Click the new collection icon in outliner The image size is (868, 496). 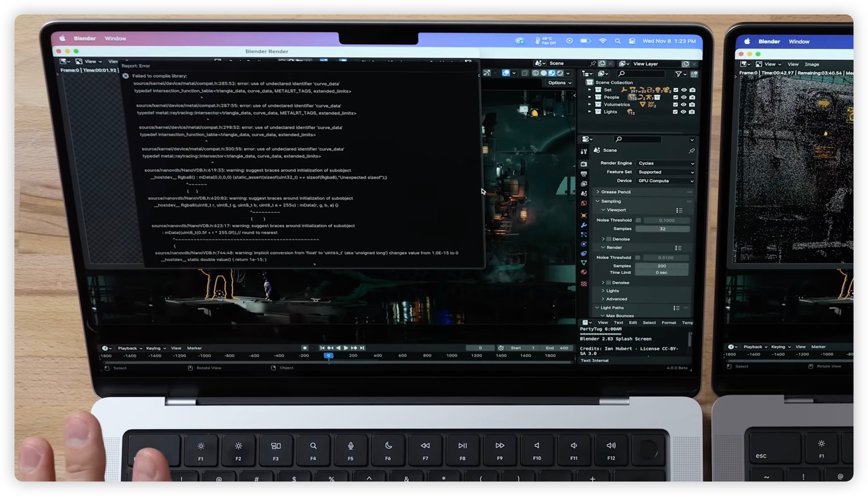click(694, 74)
